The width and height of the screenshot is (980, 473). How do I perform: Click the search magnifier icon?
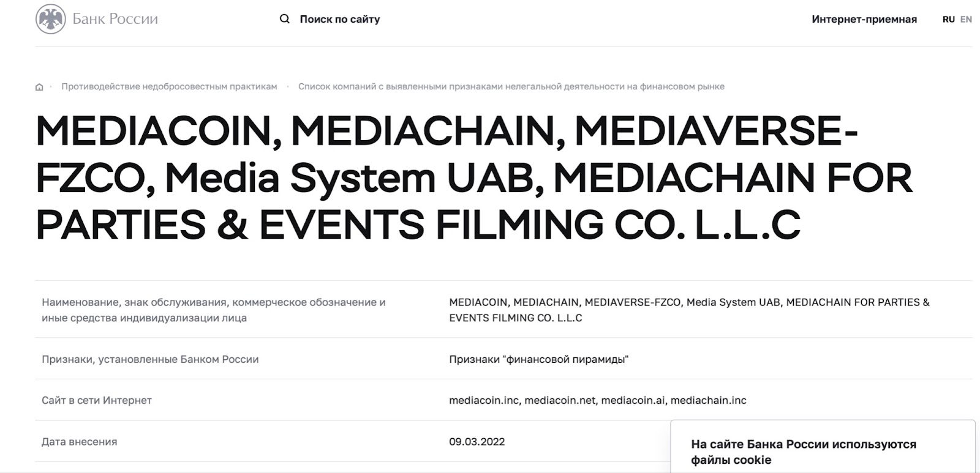point(285,19)
